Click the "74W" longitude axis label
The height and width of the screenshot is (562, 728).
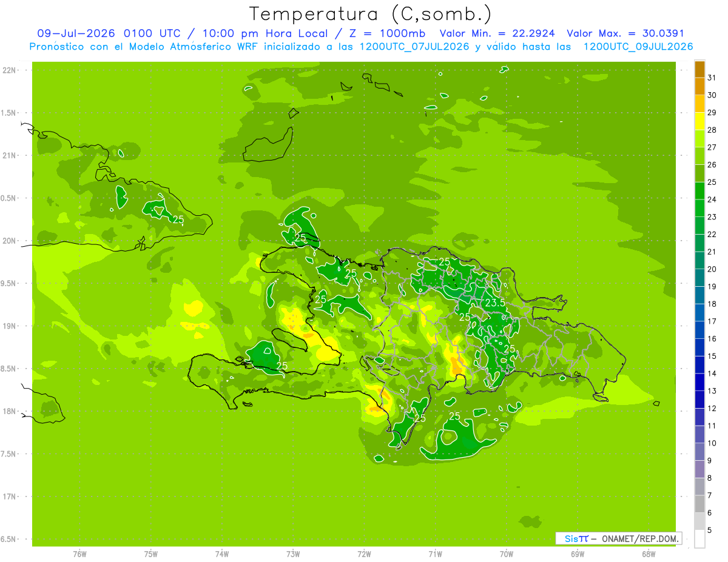tap(222, 554)
